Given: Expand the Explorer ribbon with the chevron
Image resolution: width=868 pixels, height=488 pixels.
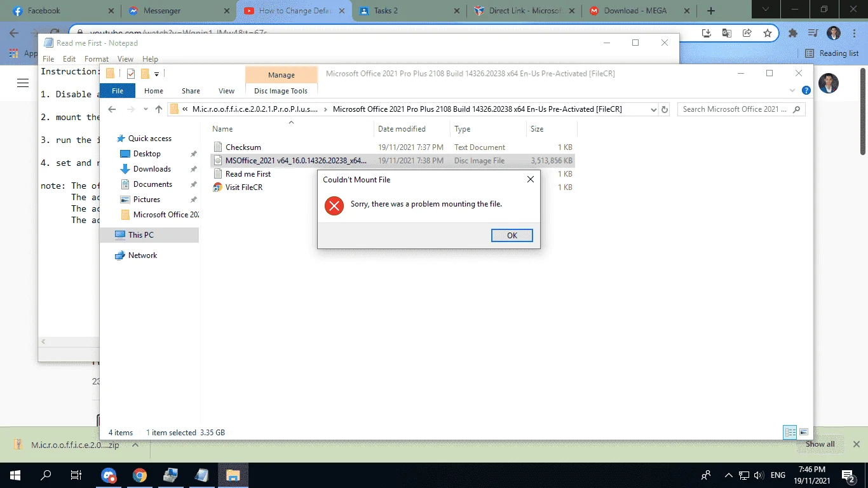Looking at the screenshot, I should click(794, 91).
